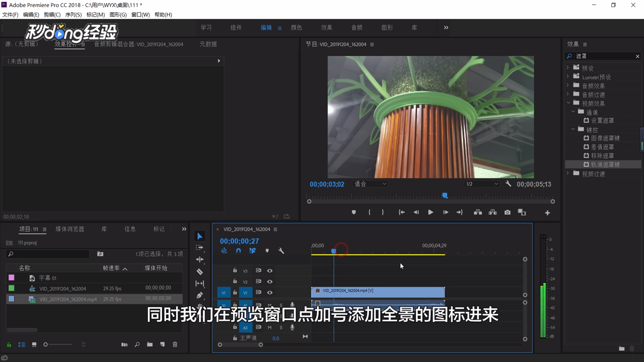This screenshot has height=362, width=644.
Task: Expand the 音频效果 folder
Action: pos(568,85)
